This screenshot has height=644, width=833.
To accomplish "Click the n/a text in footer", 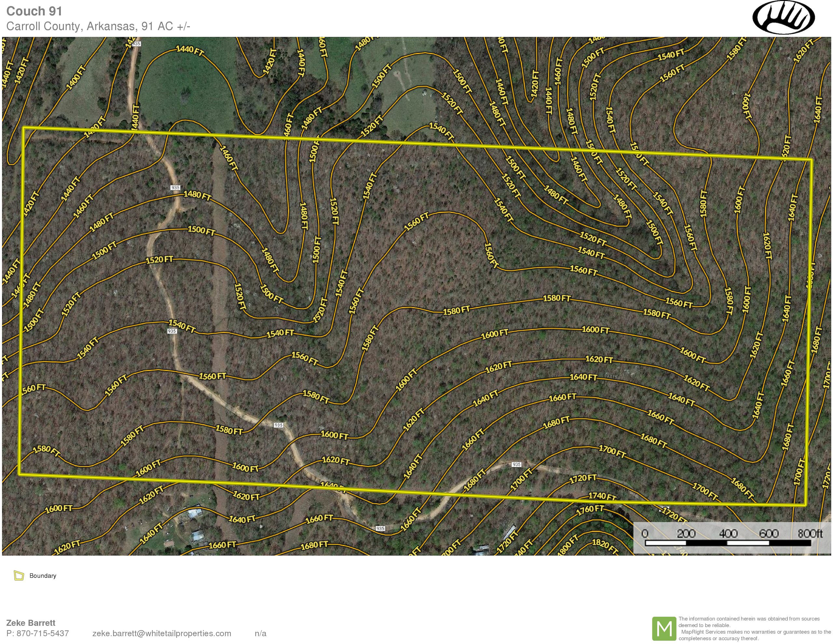I will click(261, 633).
